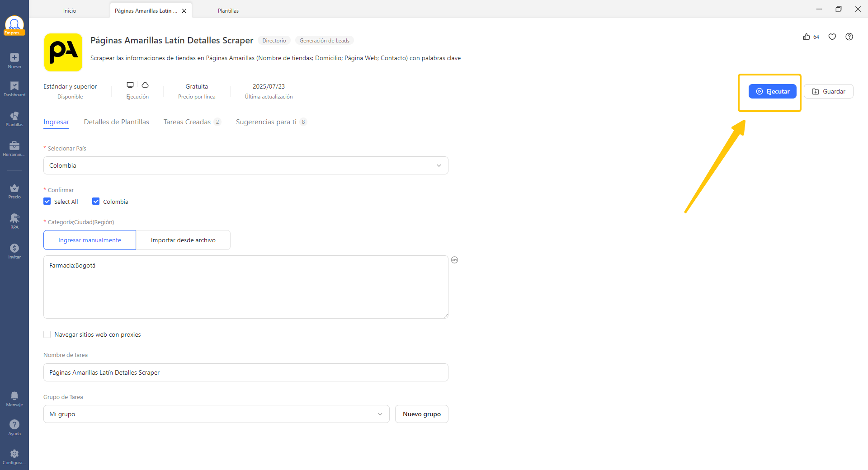Uncheck the Colombia checkbox
The width and height of the screenshot is (868, 470).
[96, 202]
